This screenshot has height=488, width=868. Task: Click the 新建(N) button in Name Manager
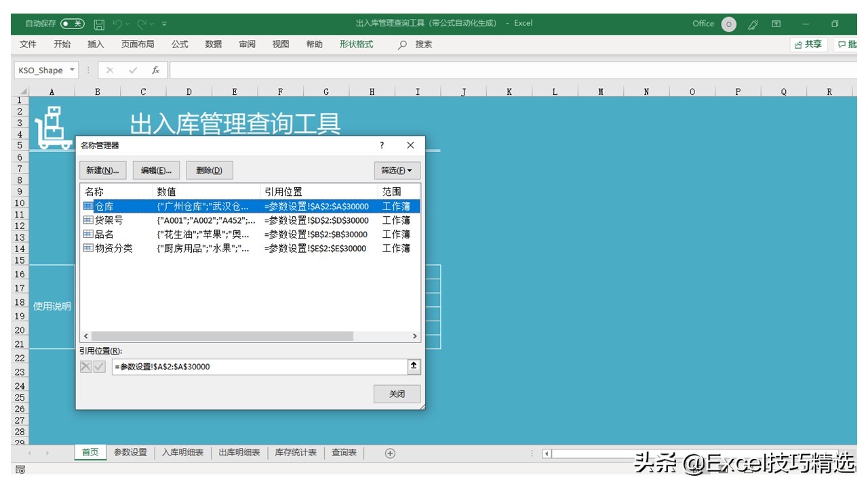(x=102, y=170)
